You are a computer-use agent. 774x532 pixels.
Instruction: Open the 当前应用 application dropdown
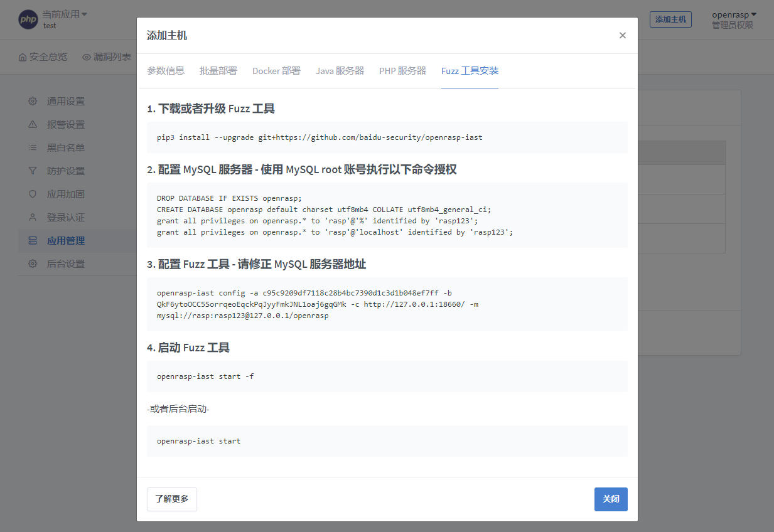point(65,14)
